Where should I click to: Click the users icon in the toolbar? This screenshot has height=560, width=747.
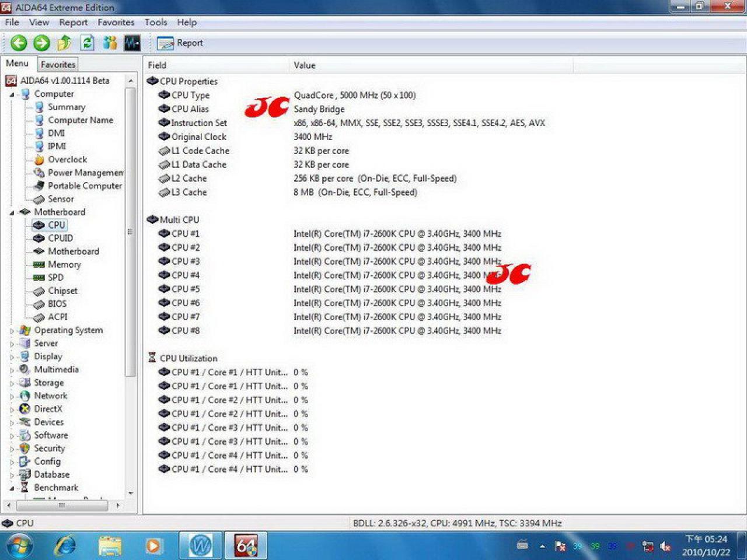(110, 43)
